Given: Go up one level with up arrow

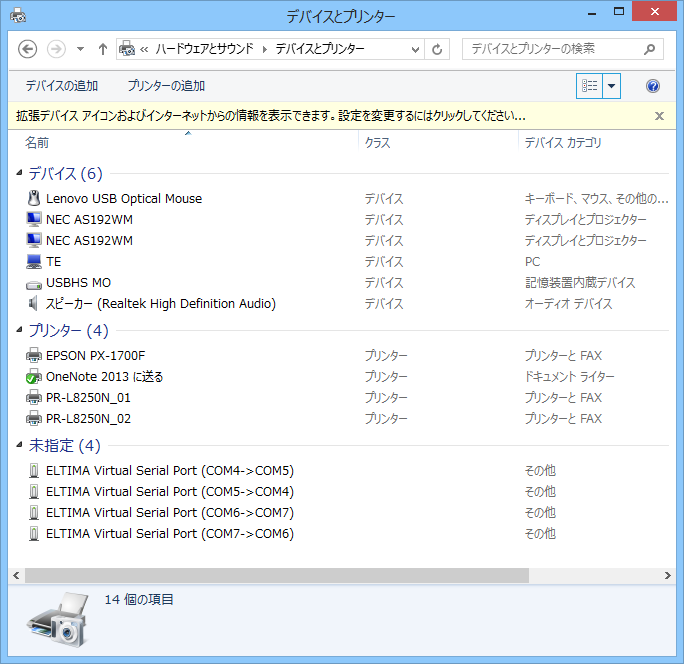Looking at the screenshot, I should click(103, 49).
